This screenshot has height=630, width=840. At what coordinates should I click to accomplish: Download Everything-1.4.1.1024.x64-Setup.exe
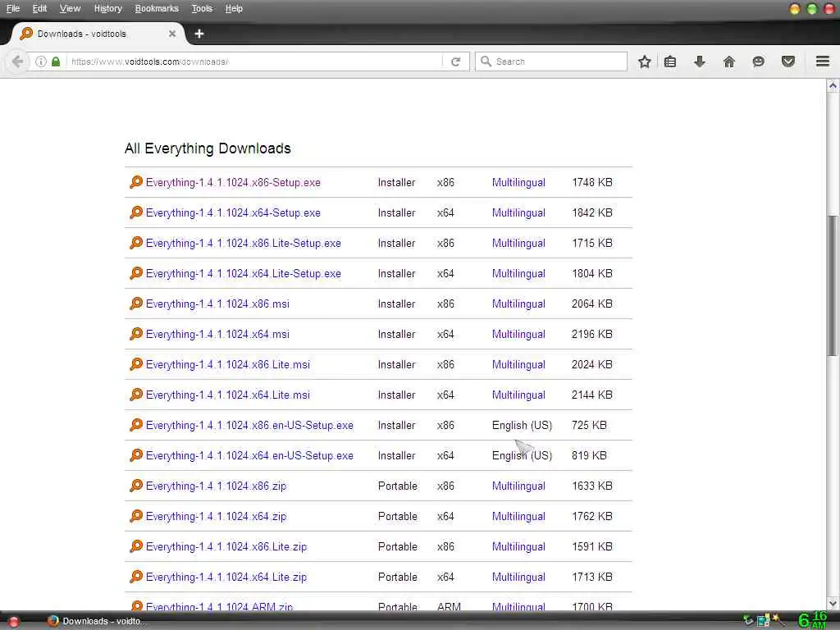click(233, 213)
